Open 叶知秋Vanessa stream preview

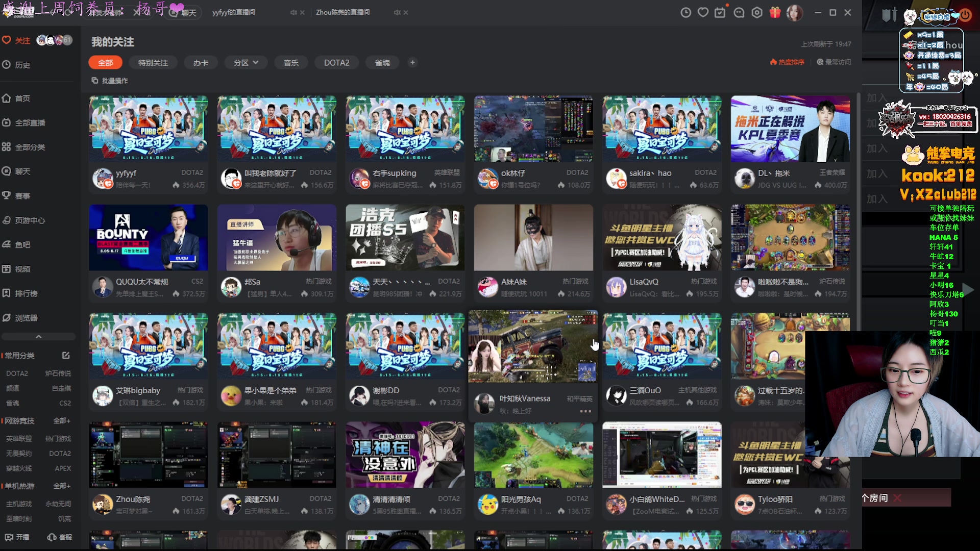point(533,346)
